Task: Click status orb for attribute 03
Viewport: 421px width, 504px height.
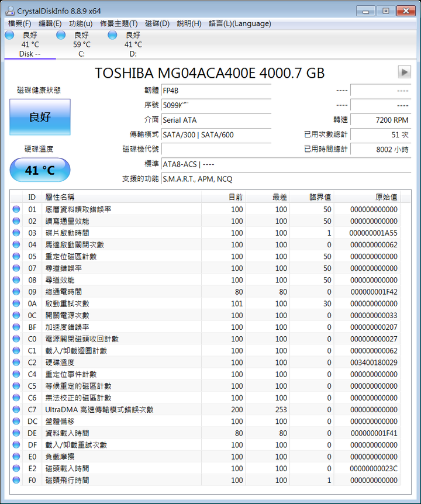Action: coord(16,233)
